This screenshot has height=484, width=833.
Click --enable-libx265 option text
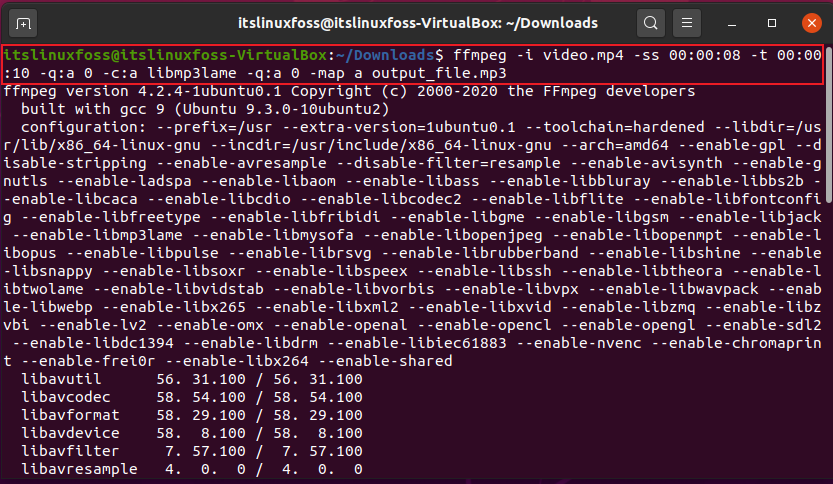pos(174,308)
